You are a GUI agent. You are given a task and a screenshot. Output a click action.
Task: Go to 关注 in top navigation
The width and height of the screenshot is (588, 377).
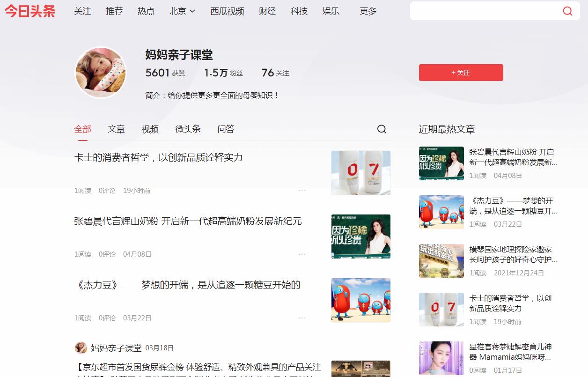coord(82,11)
